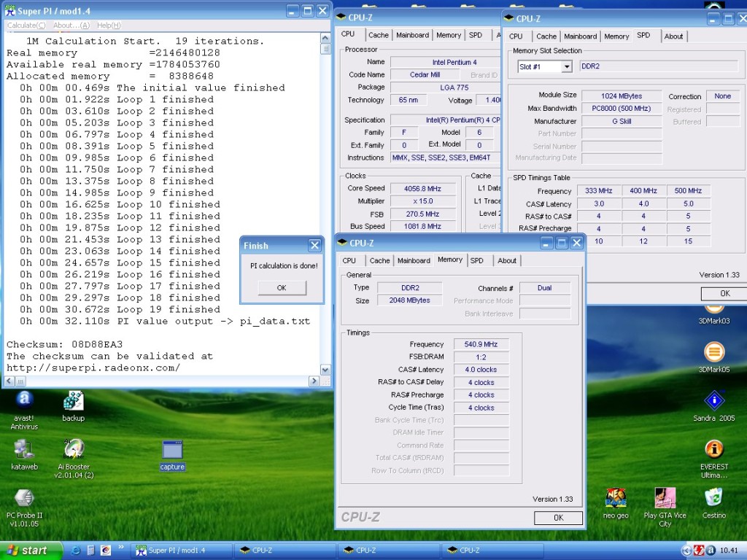Viewport: 747px width, 560px height.
Task: Switch to first CPU-Z taskbar button
Action: (284, 551)
